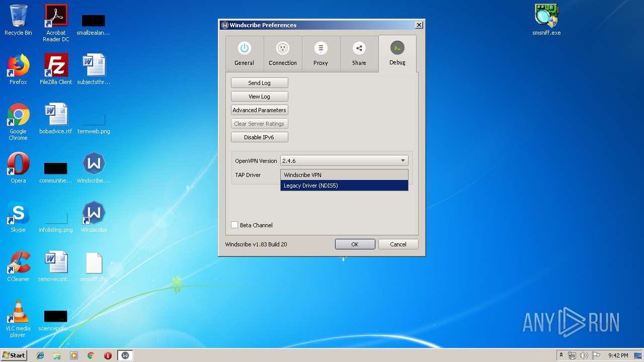644x362 pixels.
Task: Open smallzealan... desktop file
Action: tap(94, 24)
